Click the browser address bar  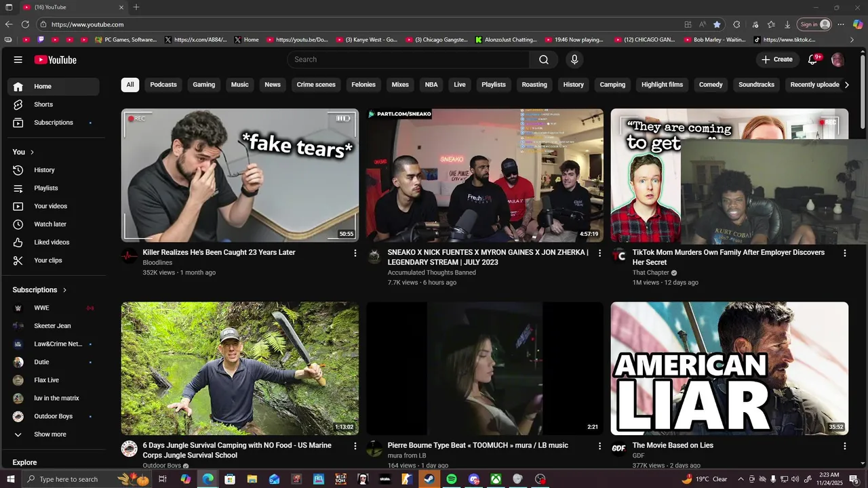tap(359, 24)
